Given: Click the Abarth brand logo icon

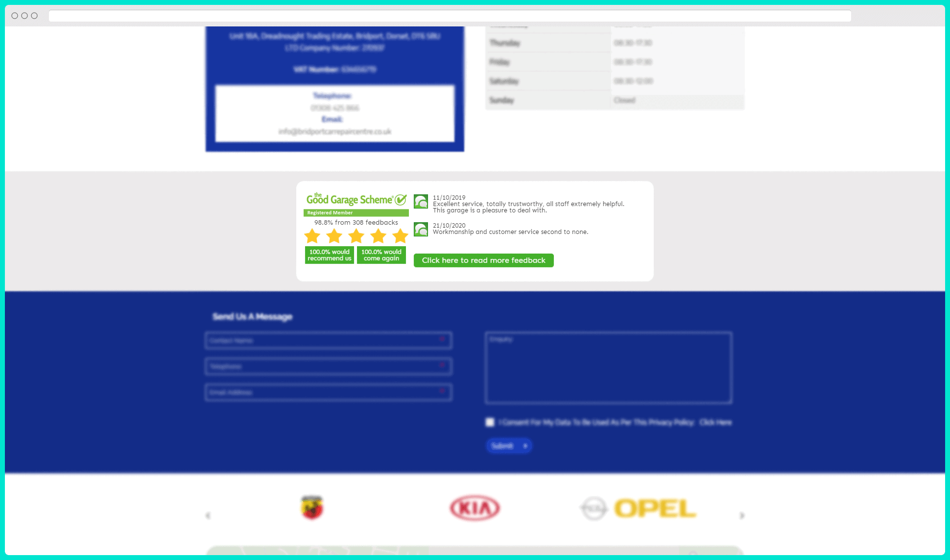Looking at the screenshot, I should 311,509.
